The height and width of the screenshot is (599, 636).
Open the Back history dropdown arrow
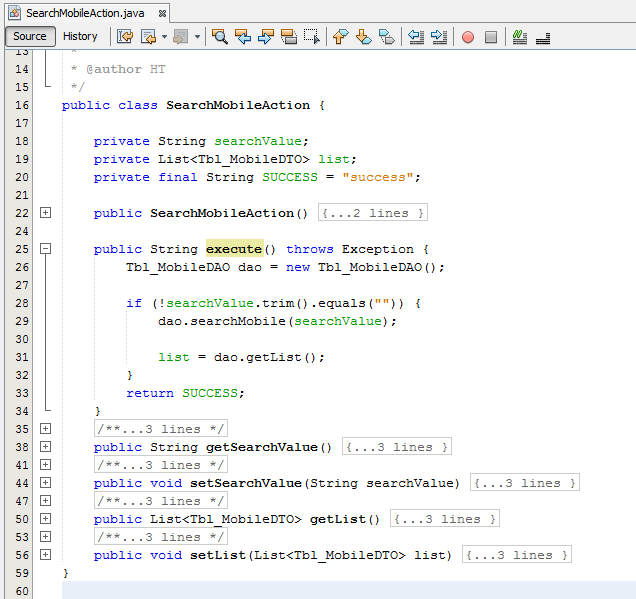point(164,37)
